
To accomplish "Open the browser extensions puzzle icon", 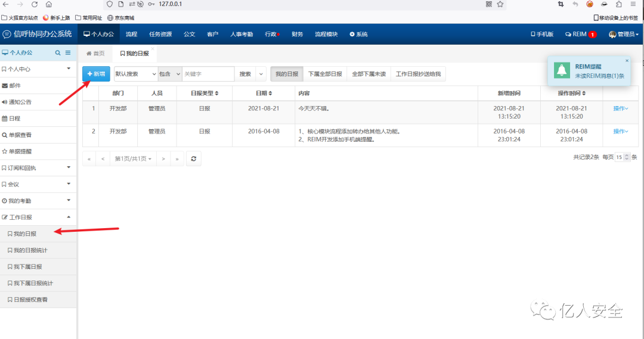I will pyautogui.click(x=618, y=4).
